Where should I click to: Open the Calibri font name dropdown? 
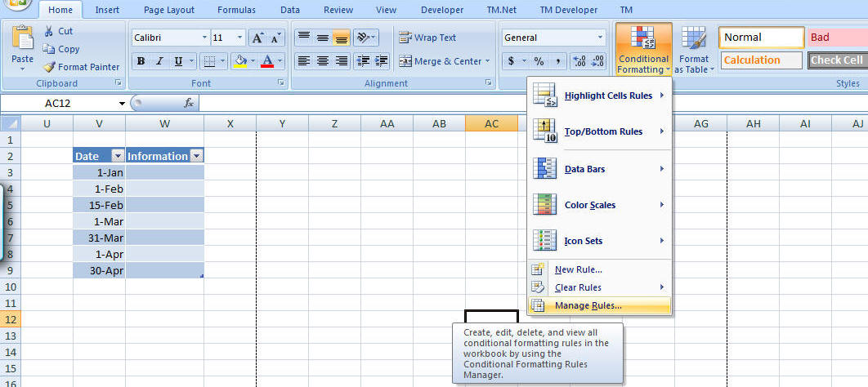(x=204, y=38)
